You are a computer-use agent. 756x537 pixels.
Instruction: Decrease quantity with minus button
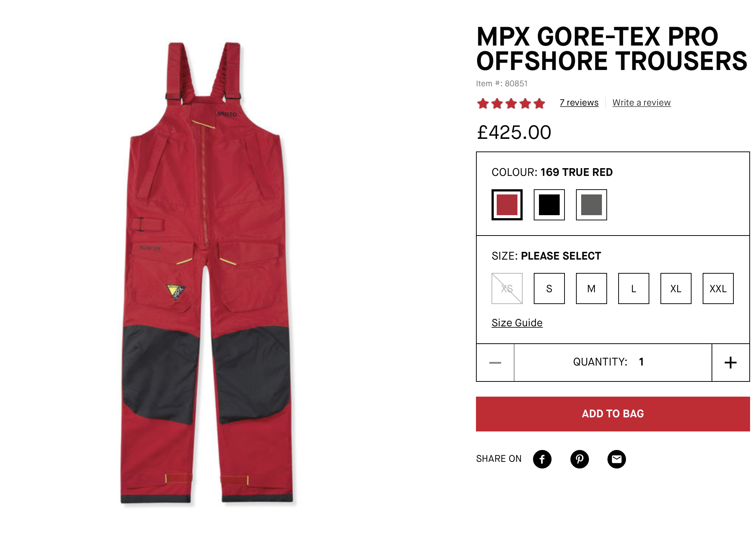[x=495, y=363]
